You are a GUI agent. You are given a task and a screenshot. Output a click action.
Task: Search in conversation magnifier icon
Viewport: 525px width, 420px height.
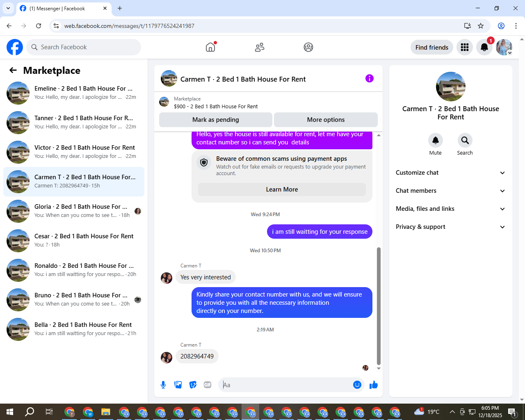(465, 140)
